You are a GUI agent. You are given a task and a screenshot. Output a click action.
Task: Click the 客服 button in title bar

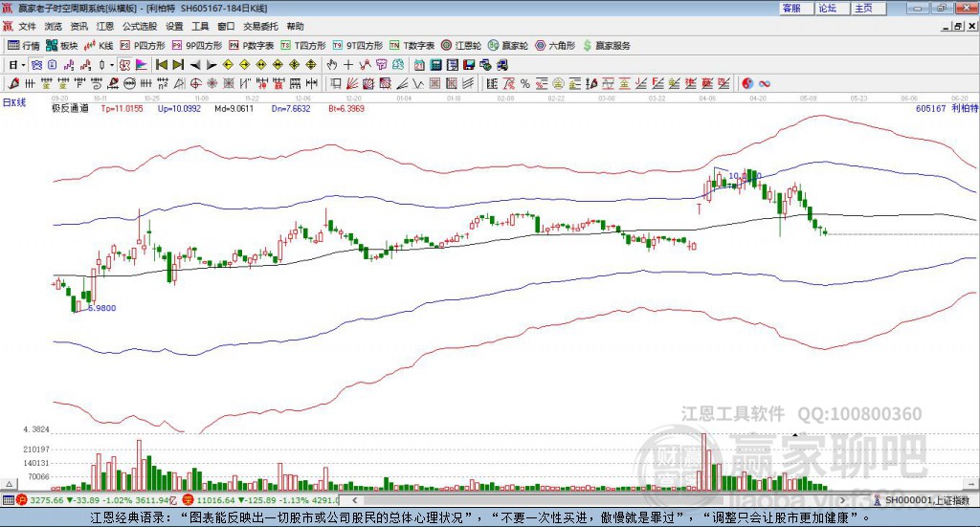pos(795,8)
